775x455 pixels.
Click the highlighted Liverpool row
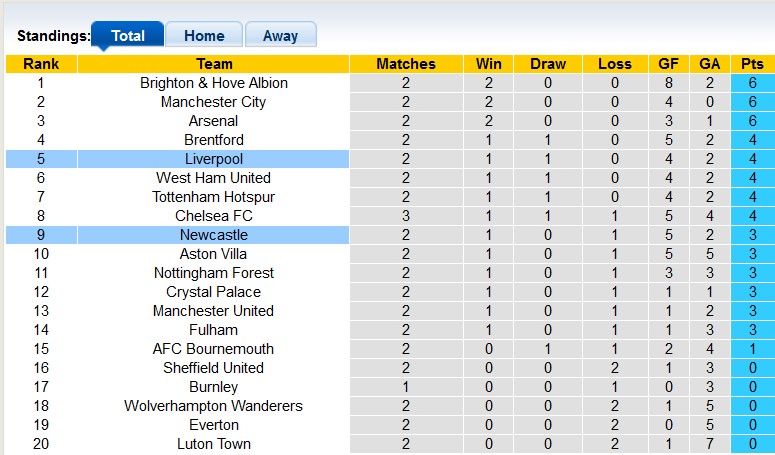point(214,159)
